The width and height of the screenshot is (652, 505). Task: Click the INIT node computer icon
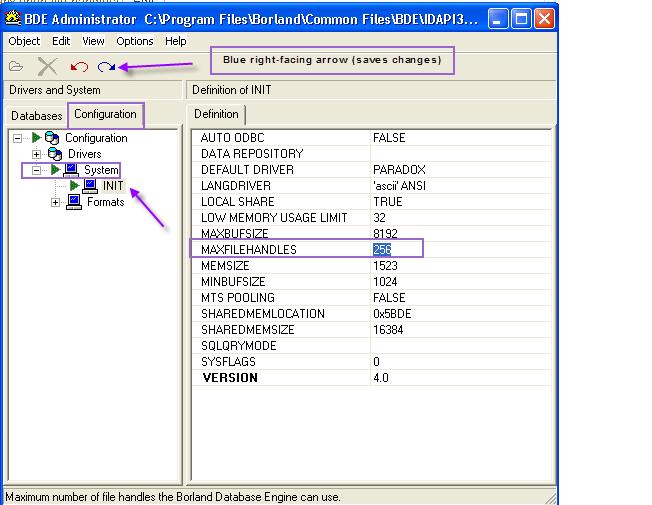tap(90, 186)
